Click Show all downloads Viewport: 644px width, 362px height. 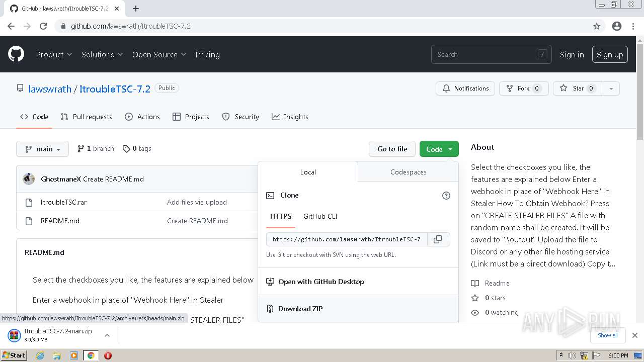pos(608,335)
